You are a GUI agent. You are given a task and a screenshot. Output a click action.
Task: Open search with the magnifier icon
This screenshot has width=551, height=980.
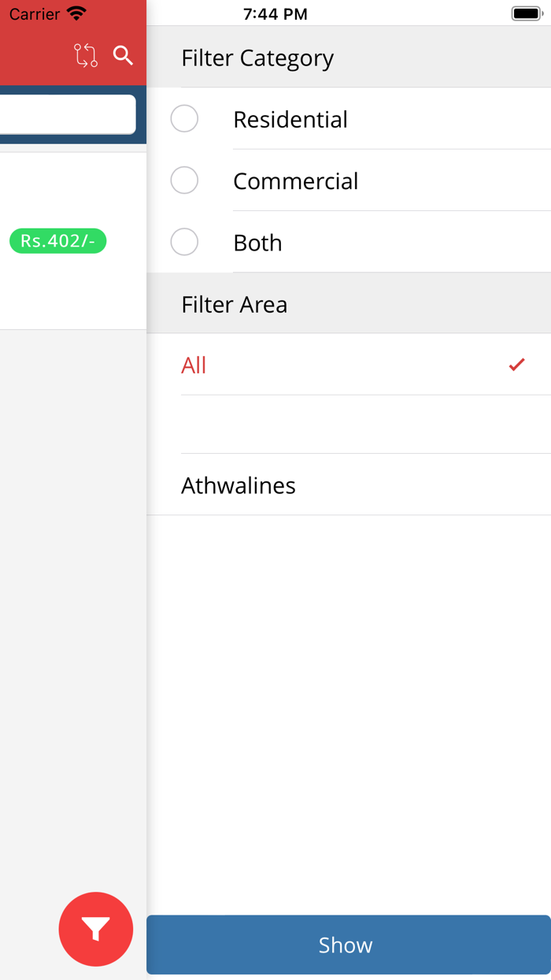click(123, 55)
